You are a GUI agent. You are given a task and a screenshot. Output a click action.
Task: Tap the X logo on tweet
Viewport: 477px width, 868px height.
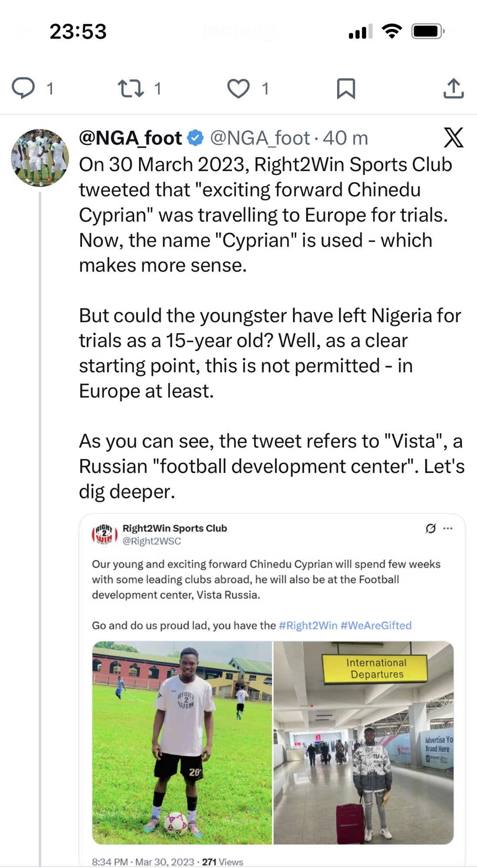(x=454, y=138)
